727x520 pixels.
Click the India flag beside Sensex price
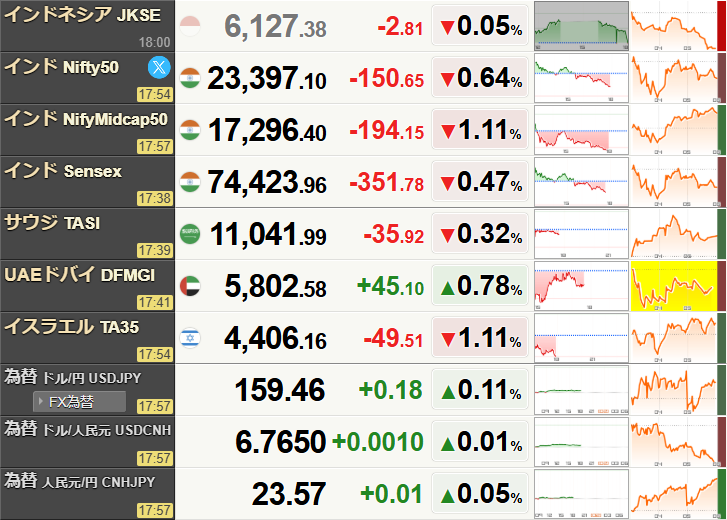(190, 182)
